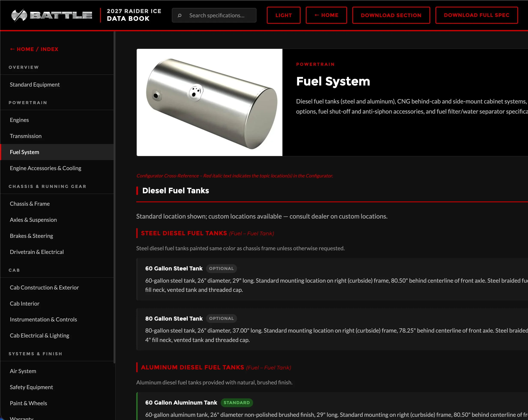Go back via HOME / INDEX link
Viewport: 528px width, 420px height.
(34, 49)
